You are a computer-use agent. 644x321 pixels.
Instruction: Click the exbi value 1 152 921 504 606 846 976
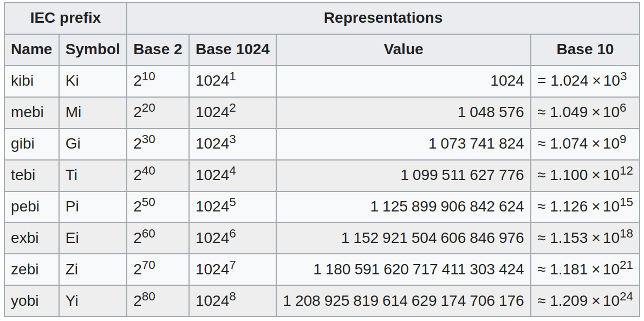point(432,238)
